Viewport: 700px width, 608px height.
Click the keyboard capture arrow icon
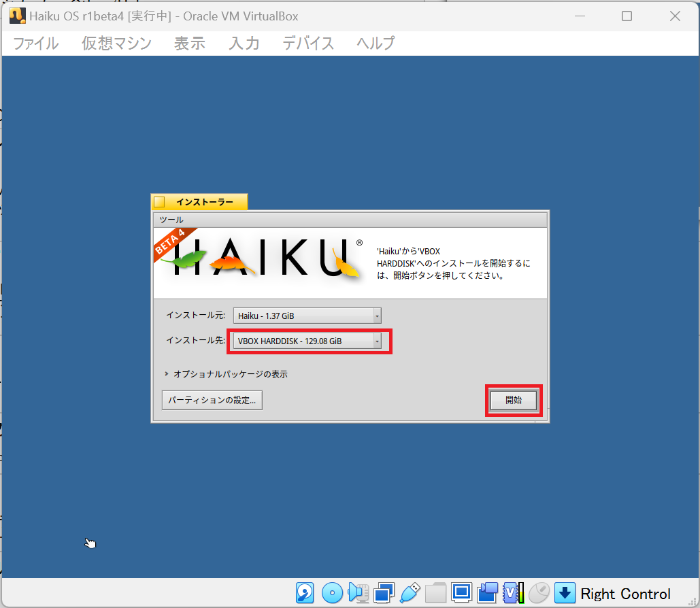point(565,593)
